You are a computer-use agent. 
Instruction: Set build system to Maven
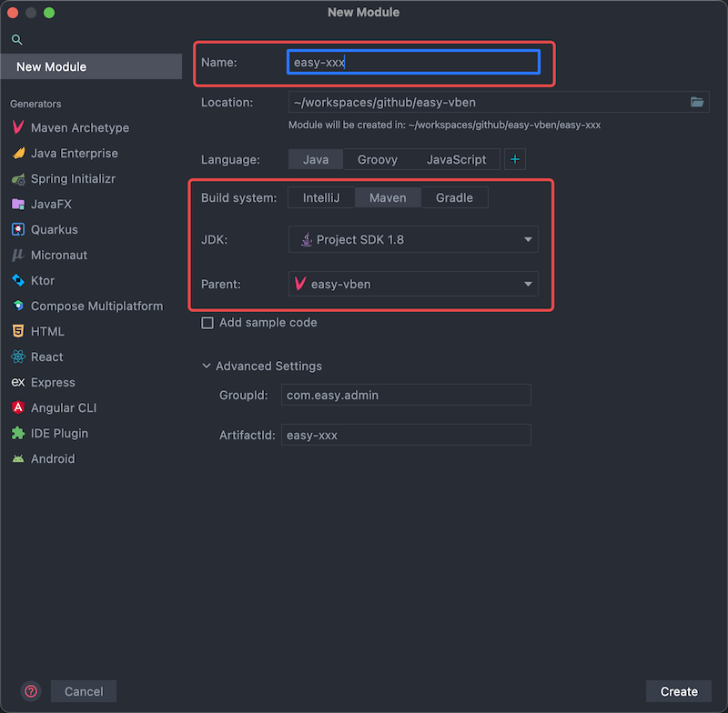pos(388,197)
